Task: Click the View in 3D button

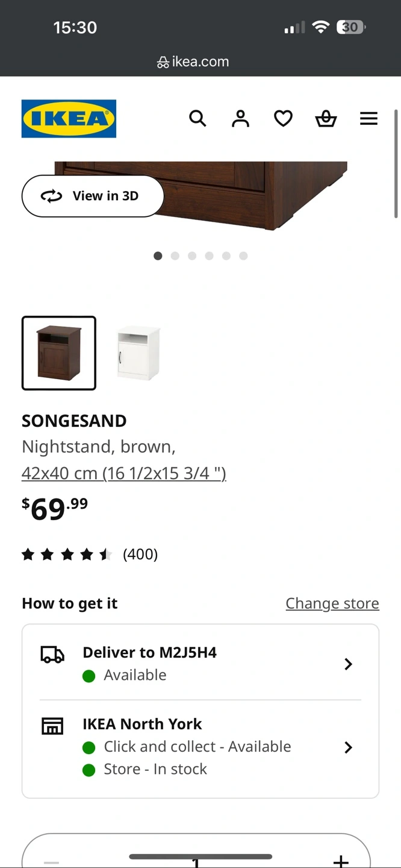Action: click(x=93, y=196)
